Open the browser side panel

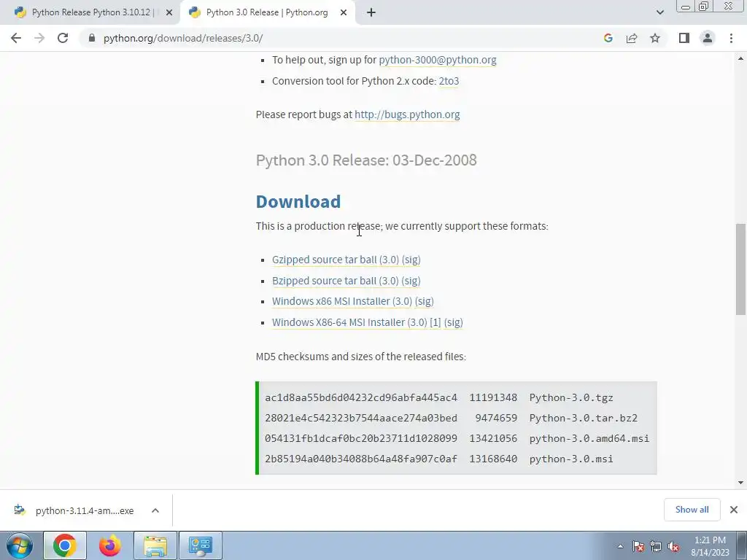(x=684, y=38)
